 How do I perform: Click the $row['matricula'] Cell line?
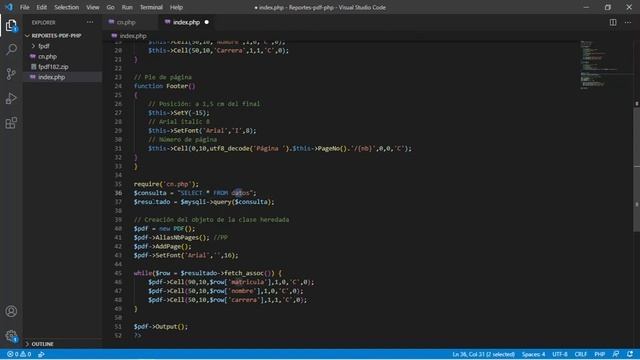click(x=231, y=282)
